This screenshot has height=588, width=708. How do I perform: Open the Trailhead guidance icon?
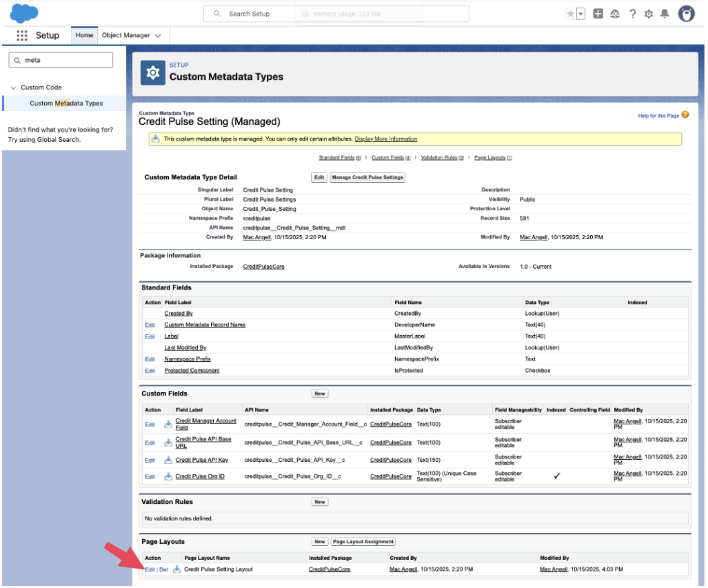click(615, 14)
